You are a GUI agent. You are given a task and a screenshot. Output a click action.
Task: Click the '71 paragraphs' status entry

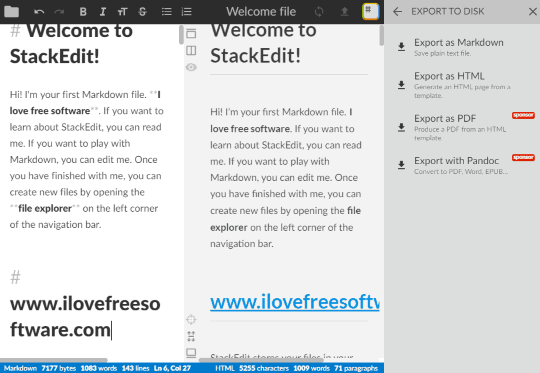pyautogui.click(x=356, y=368)
